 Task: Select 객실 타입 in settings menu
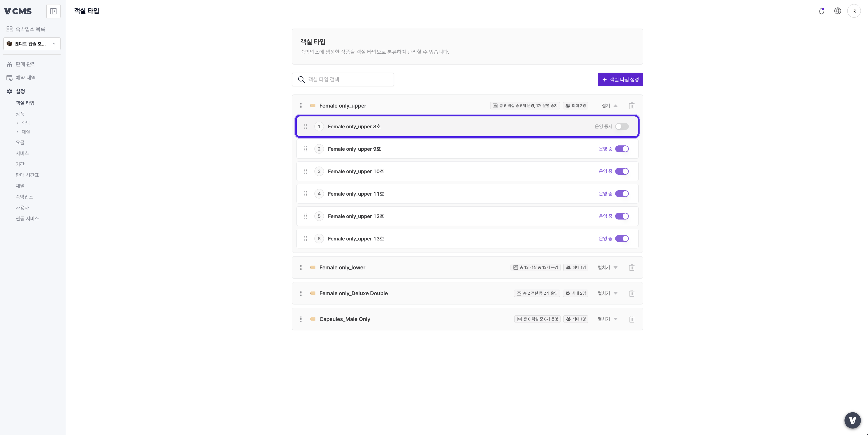25,103
